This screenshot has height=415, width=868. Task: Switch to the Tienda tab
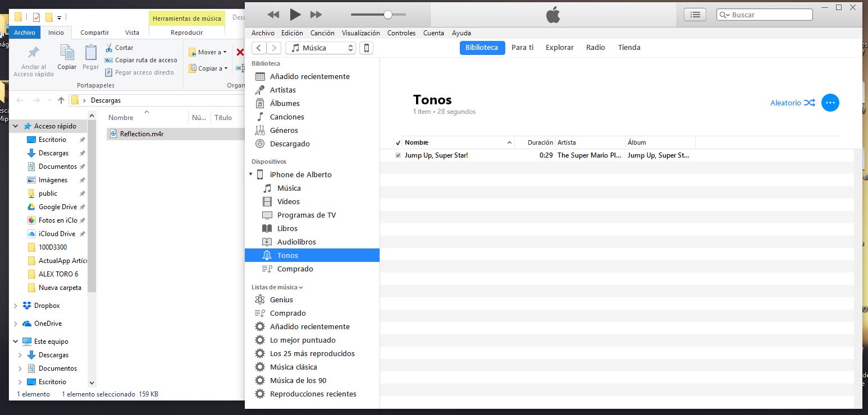point(629,48)
